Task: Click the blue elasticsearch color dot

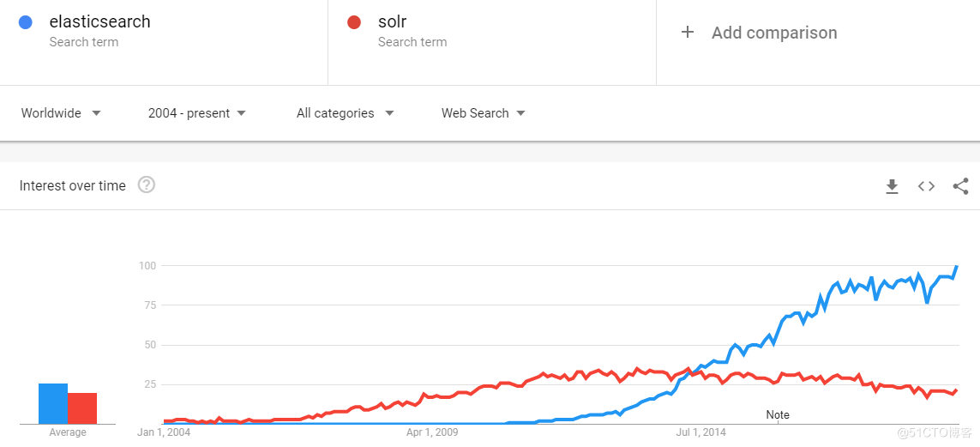Action: (x=26, y=22)
